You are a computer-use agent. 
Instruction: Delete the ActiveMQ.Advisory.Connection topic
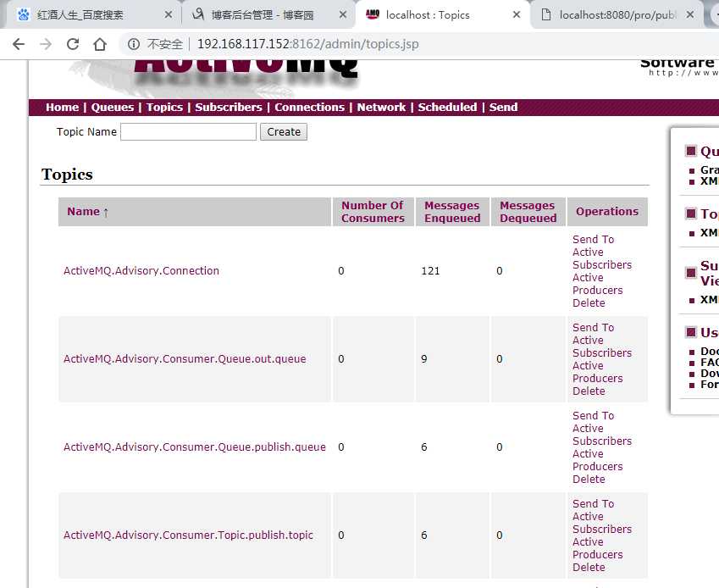[589, 303]
